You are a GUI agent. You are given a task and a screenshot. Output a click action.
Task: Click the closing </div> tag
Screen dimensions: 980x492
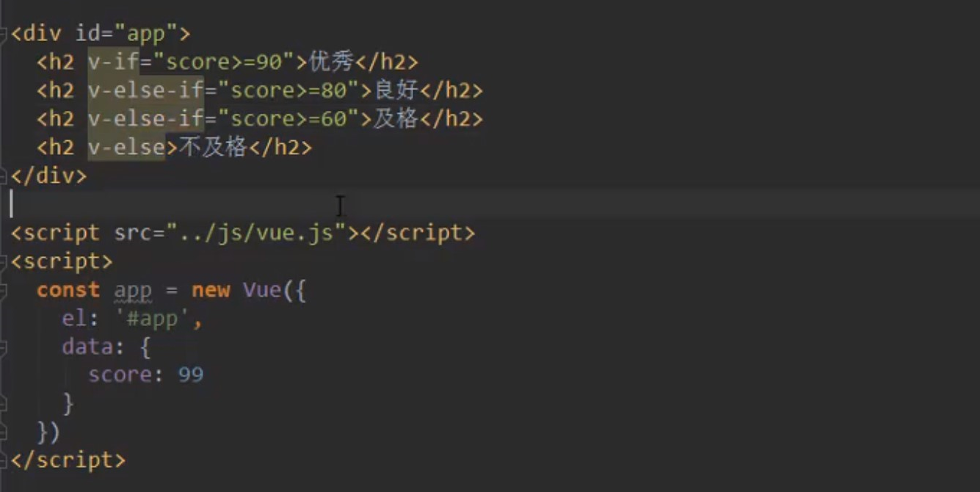click(x=48, y=176)
